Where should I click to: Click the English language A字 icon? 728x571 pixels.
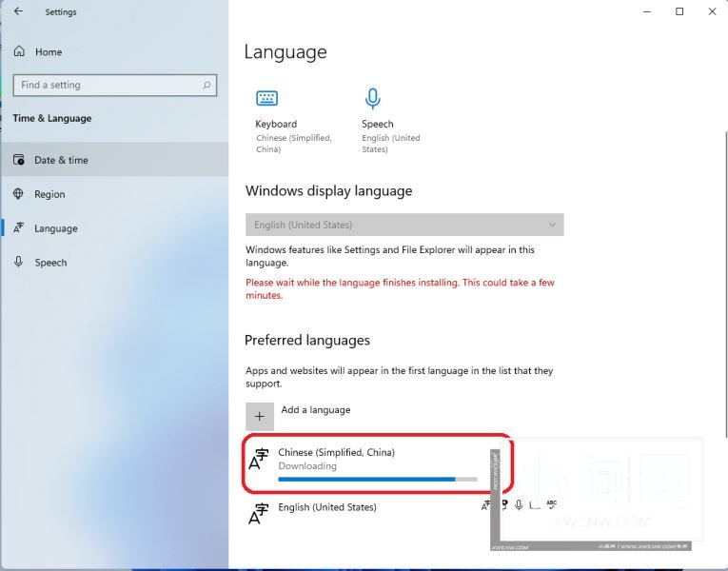click(259, 514)
